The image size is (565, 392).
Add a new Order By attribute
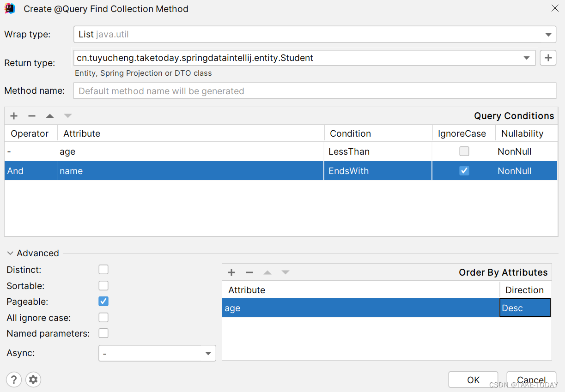[x=231, y=272]
